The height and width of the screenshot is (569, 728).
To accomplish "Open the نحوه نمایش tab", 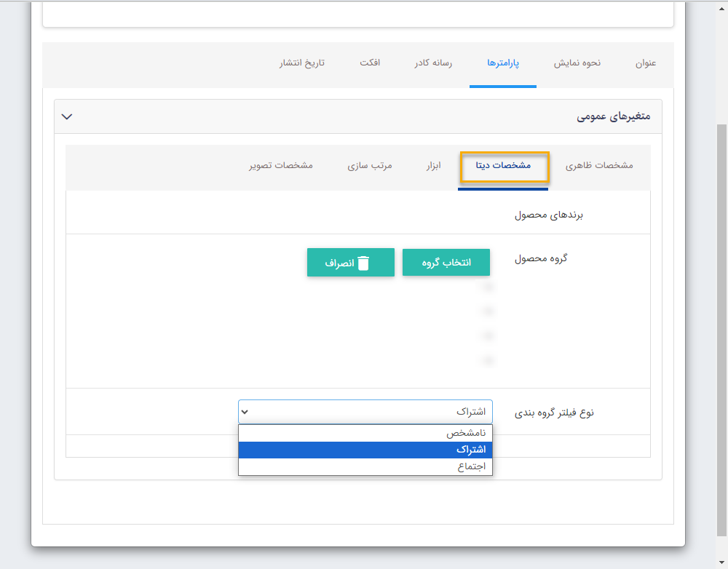I will pos(577,63).
